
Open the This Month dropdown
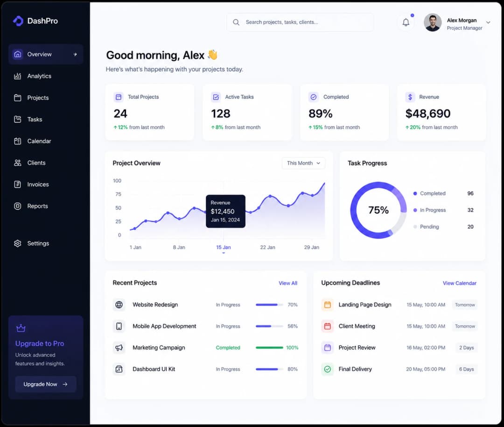(303, 163)
